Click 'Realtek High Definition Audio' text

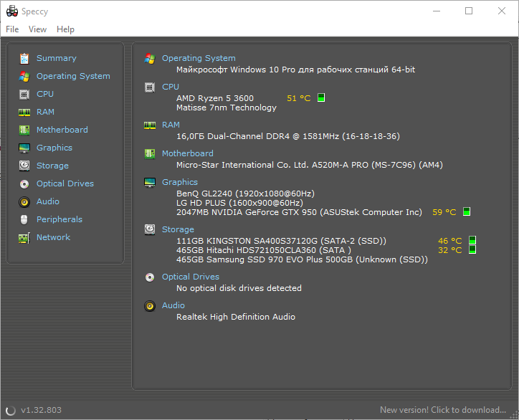tap(236, 317)
